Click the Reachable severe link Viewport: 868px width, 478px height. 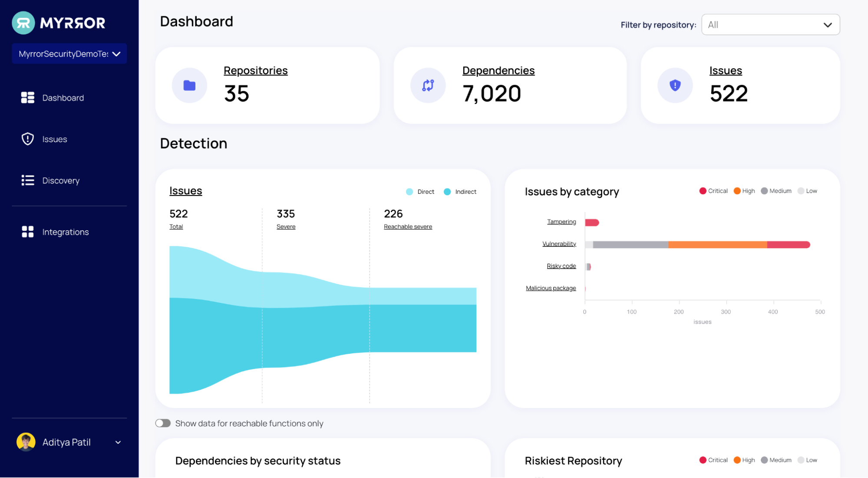(x=408, y=226)
